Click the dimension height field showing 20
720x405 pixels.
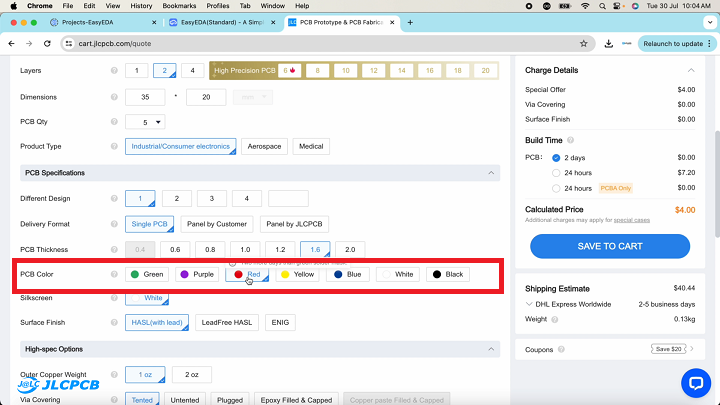[206, 97]
